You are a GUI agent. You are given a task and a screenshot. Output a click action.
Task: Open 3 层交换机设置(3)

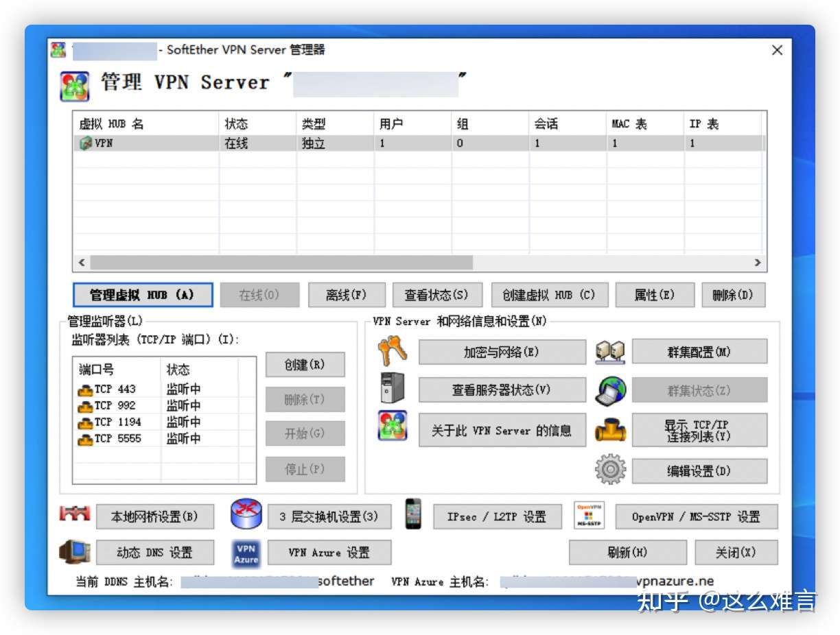[x=329, y=517]
